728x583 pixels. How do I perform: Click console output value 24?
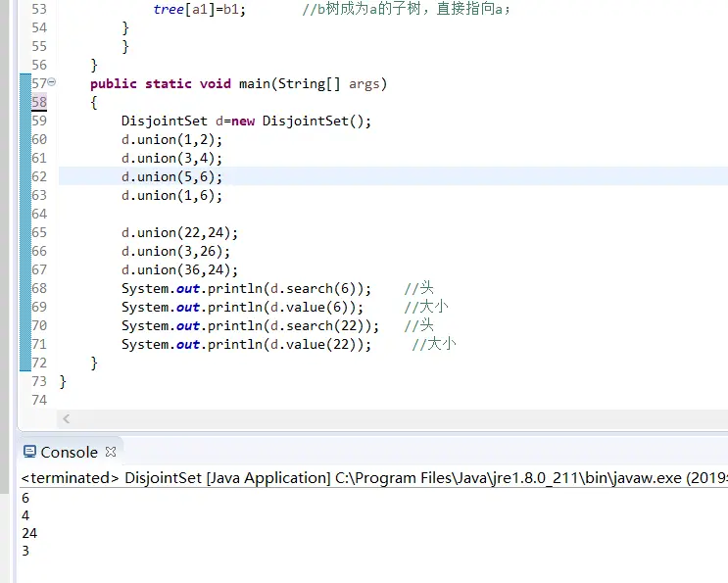pos(29,533)
